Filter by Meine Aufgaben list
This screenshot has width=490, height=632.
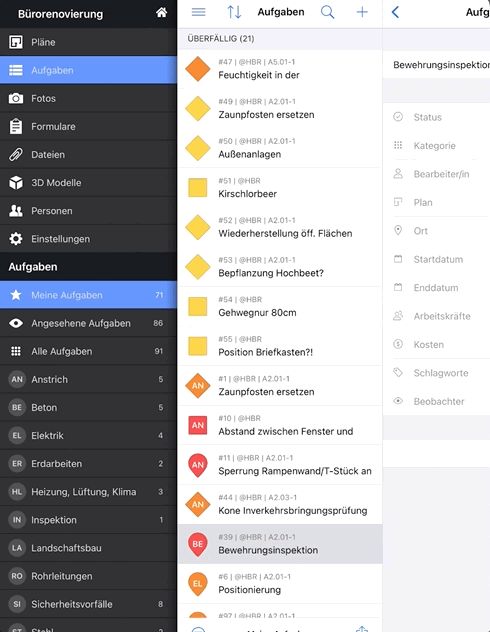click(88, 295)
